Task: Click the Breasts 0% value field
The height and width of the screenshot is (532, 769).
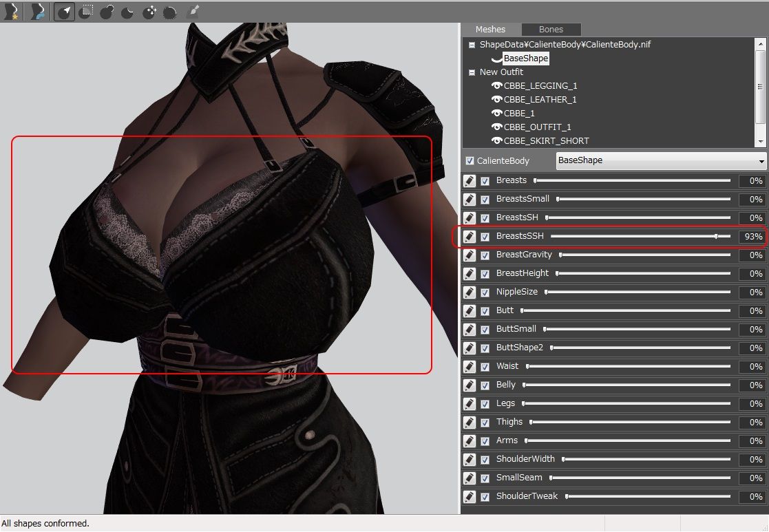Action: click(752, 180)
